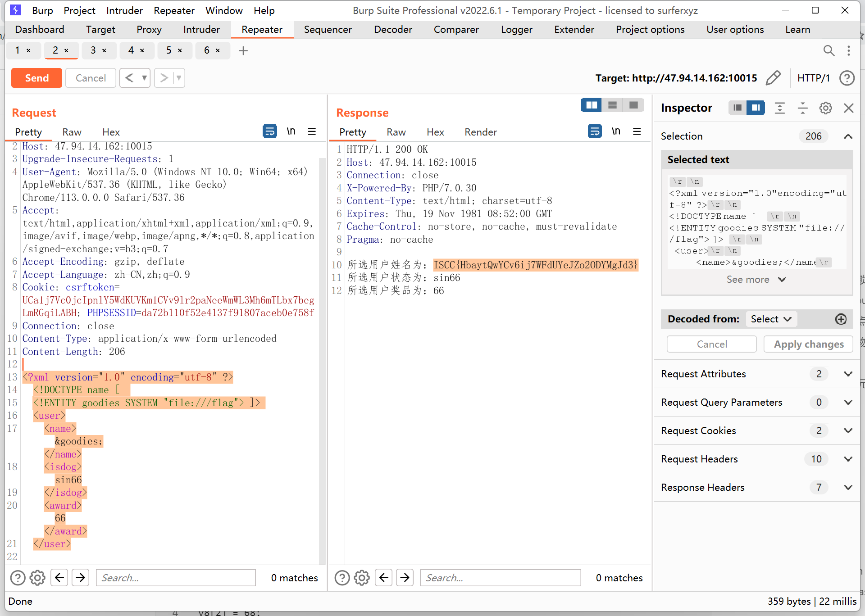Screen dimensions: 865x616
Task: Click the Repeater search magnifier icon
Action: point(829,50)
